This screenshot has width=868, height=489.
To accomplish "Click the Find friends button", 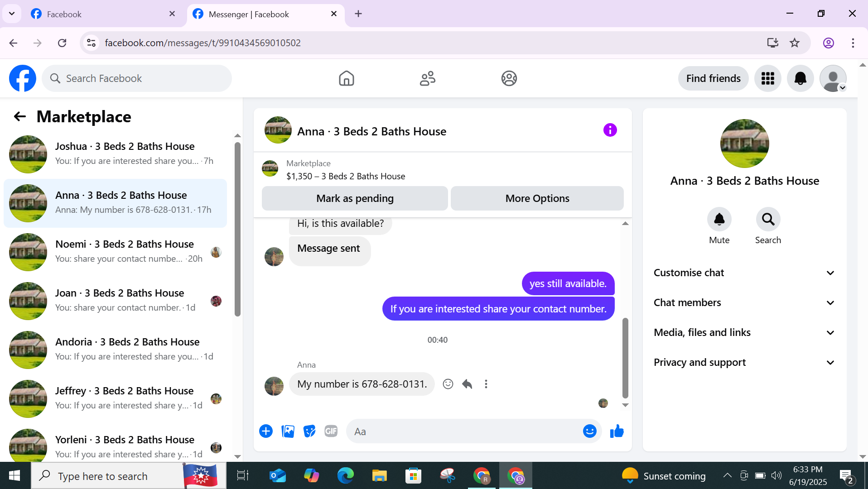I will (x=713, y=78).
